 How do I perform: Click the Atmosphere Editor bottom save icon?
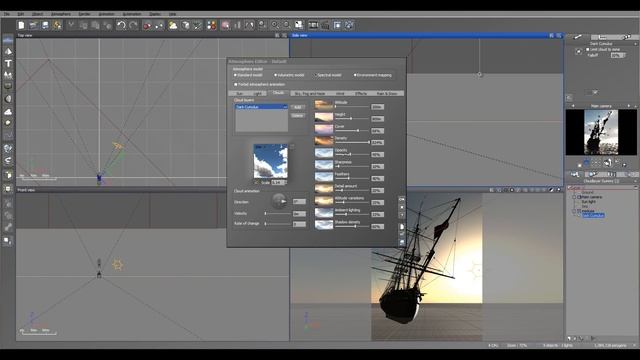[402, 242]
